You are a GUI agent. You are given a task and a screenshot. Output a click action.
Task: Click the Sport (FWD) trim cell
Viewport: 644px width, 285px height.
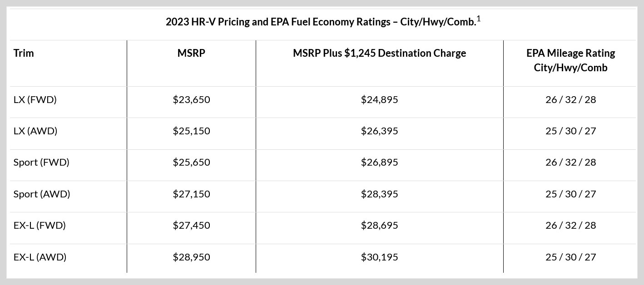[x=41, y=162]
